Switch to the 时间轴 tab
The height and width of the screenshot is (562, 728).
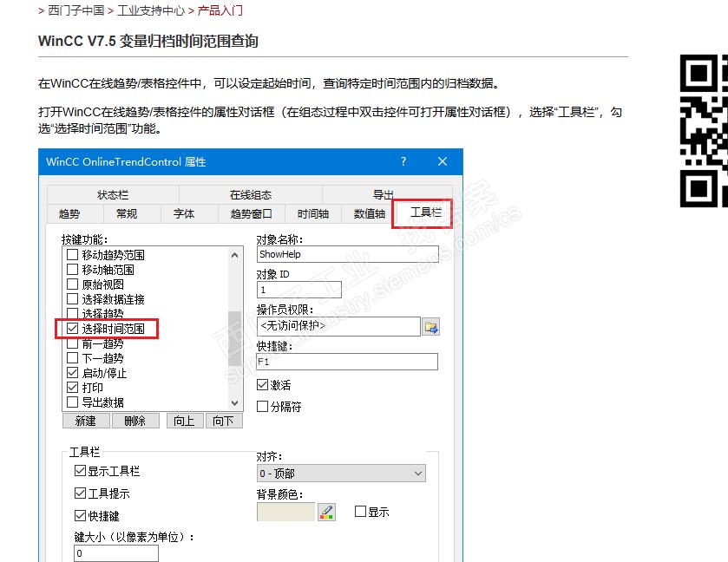(x=313, y=213)
